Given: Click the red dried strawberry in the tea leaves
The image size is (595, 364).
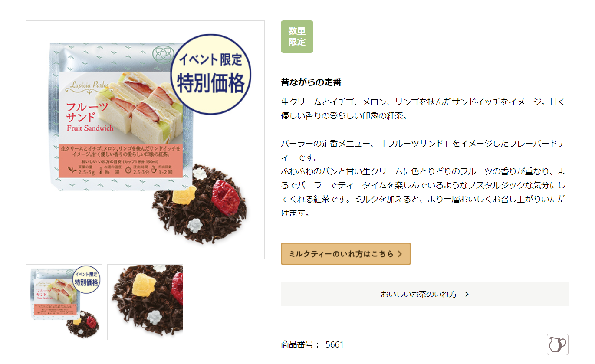Looking at the screenshot, I should (x=225, y=196).
